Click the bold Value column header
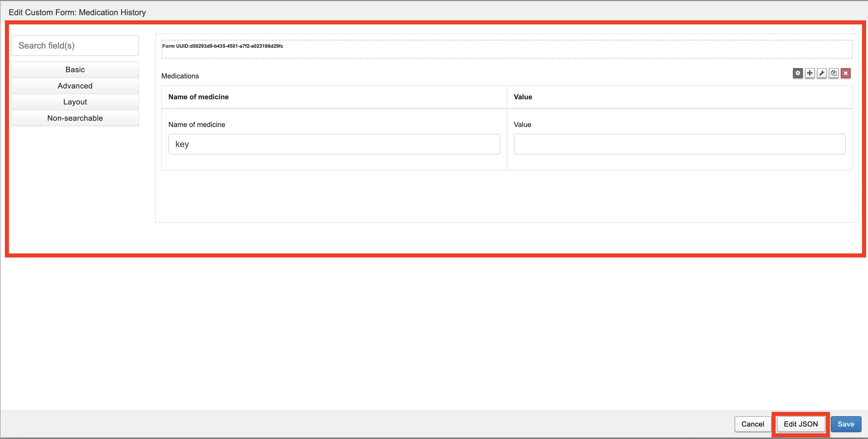The width and height of the screenshot is (868, 439). point(523,97)
